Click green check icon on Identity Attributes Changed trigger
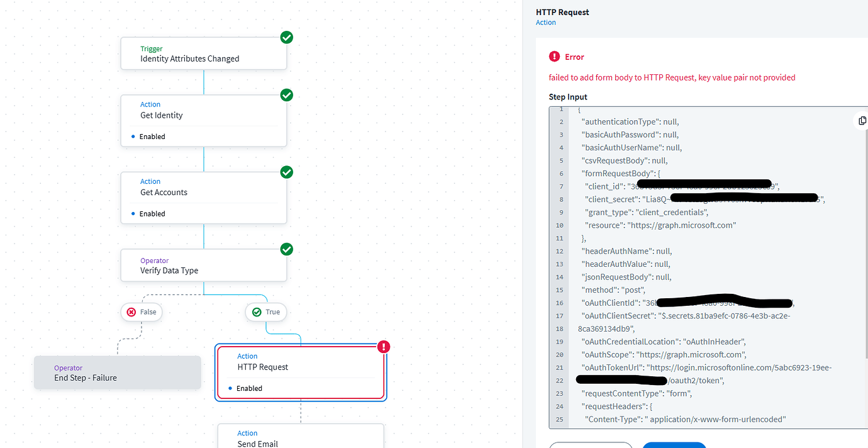This screenshot has height=448, width=868. pyautogui.click(x=286, y=37)
